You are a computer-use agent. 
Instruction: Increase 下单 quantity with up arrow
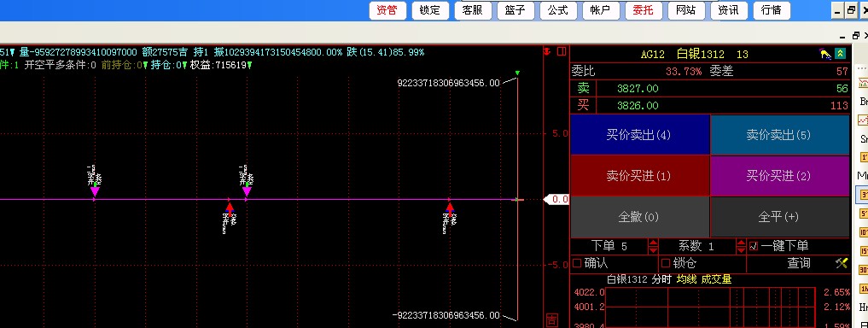[653, 242]
